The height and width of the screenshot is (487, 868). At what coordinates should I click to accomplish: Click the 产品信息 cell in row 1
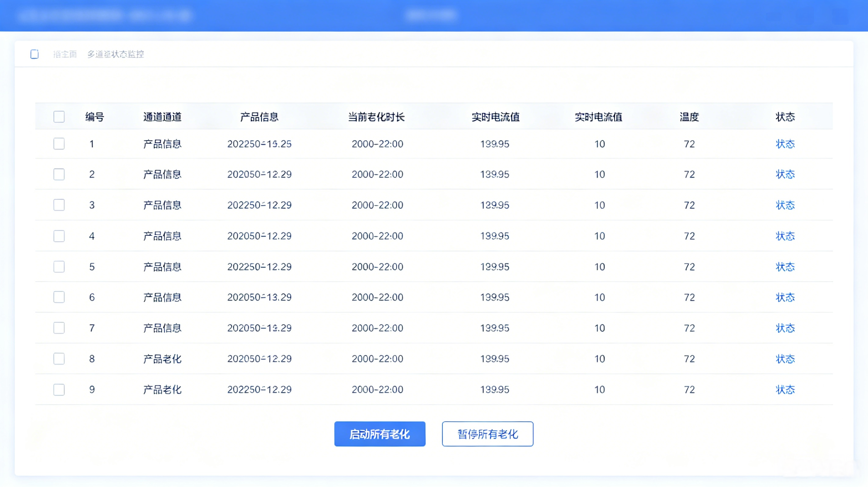click(x=162, y=144)
